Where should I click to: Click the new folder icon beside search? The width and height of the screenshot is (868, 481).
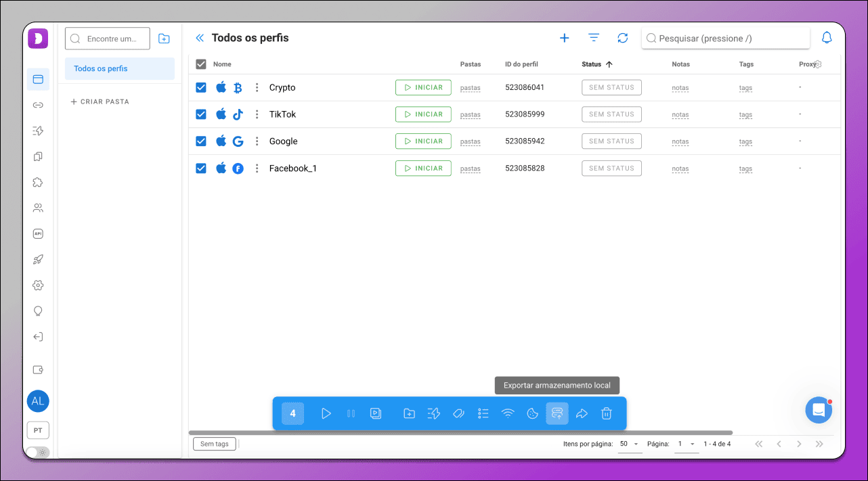coord(164,39)
